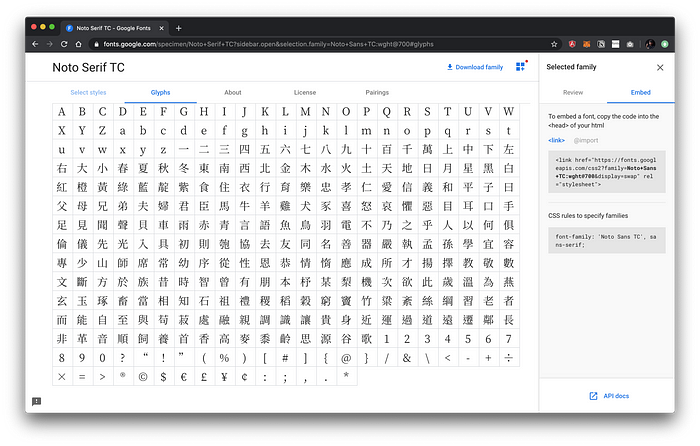Viewport: 700px width, 446px height.
Task: Choose the @import embed option
Action: [586, 140]
